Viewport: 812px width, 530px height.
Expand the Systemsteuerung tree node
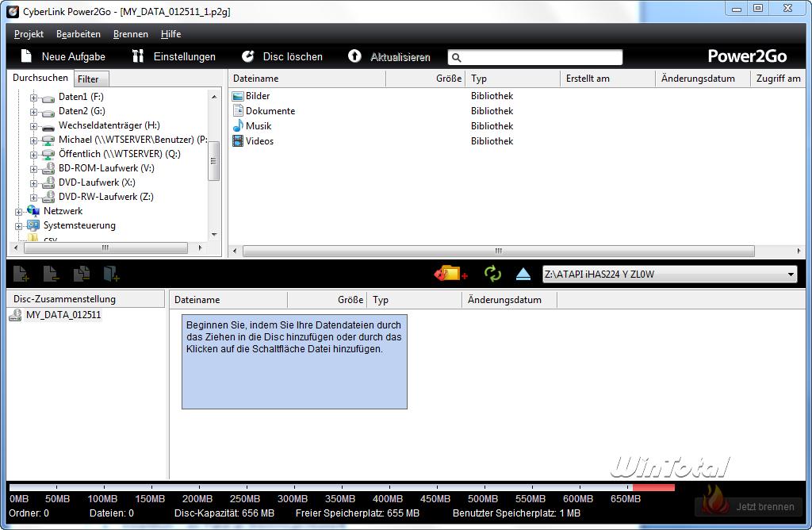[x=19, y=226]
